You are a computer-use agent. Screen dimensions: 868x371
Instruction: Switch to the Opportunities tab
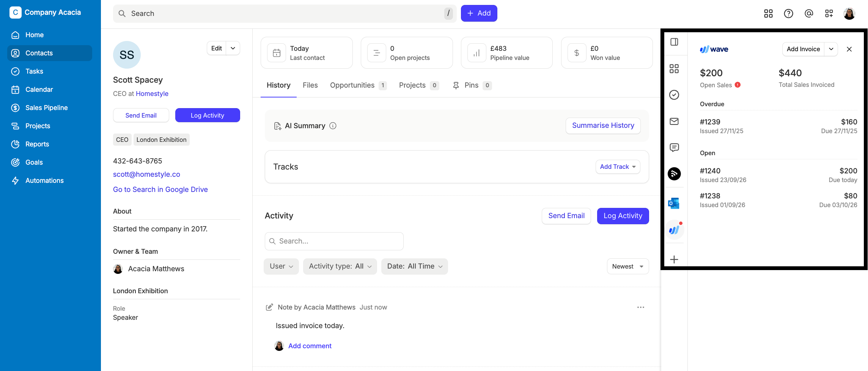358,85
